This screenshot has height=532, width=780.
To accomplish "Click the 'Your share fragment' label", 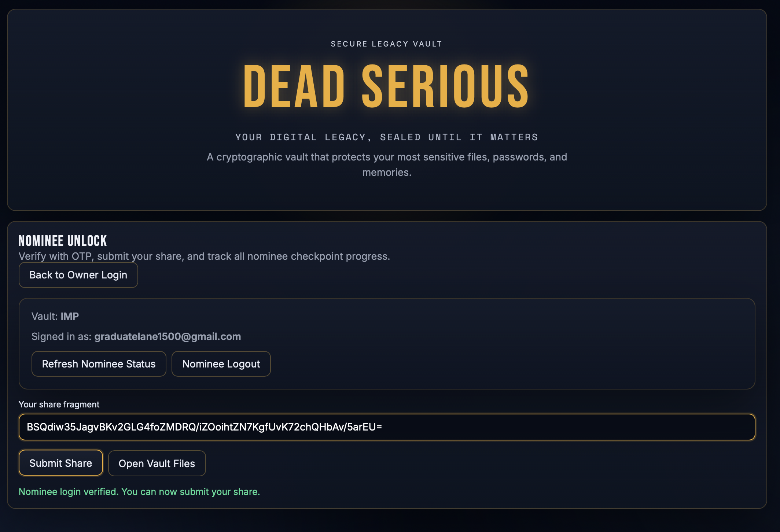I will pos(59,404).
